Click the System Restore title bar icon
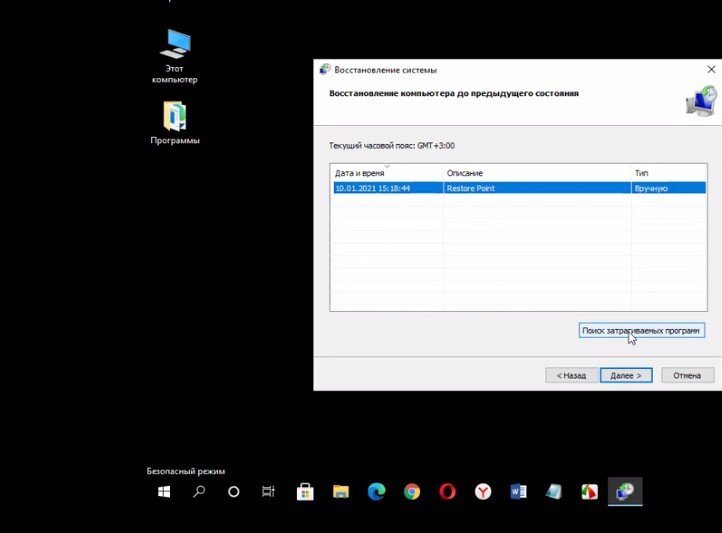The height and width of the screenshot is (533, 722). pos(325,70)
